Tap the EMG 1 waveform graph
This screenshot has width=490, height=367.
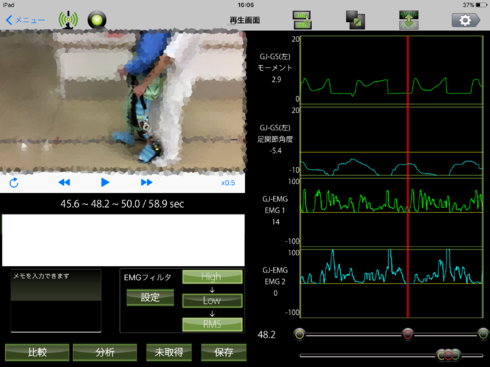[391, 213]
